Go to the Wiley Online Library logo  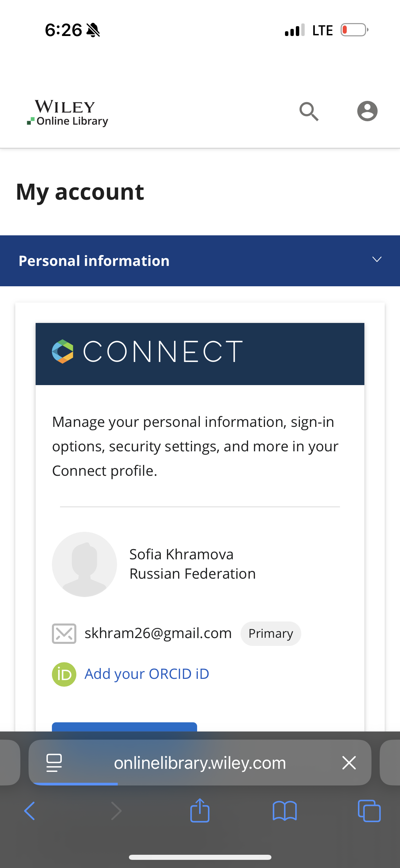[x=67, y=113]
